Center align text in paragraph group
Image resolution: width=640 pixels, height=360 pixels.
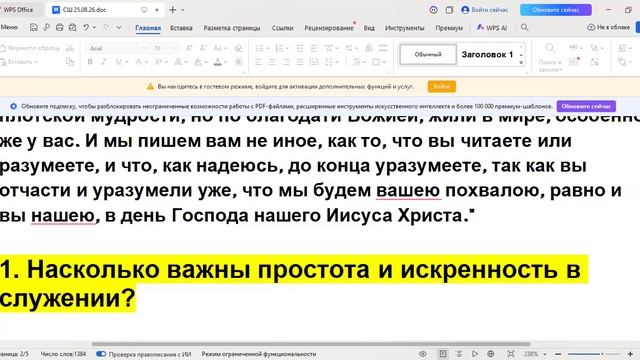tap(272, 62)
